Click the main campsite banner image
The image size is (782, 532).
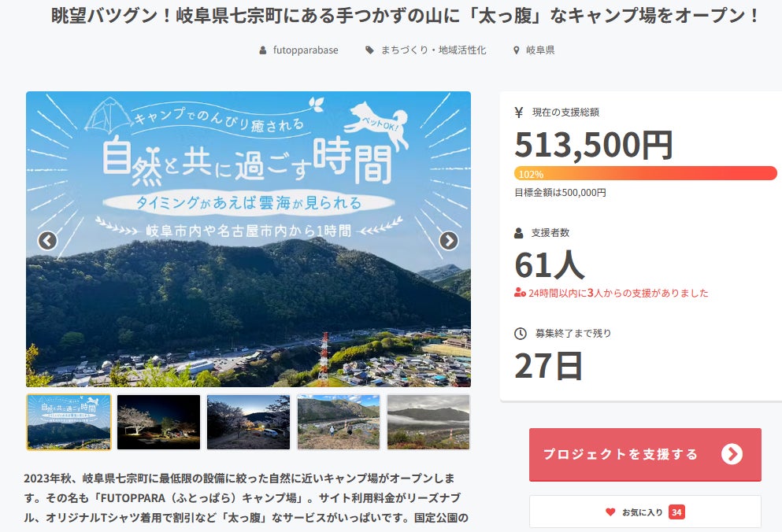tap(248, 299)
